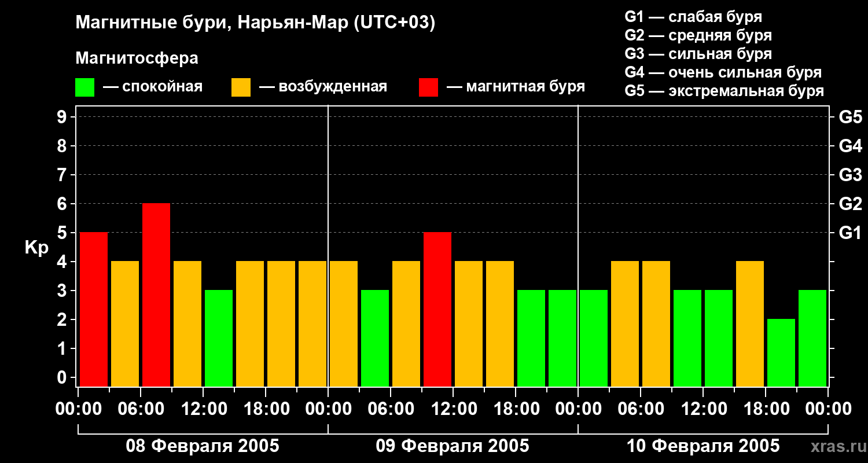Click the '— магнитная буря' legend label
This screenshot has width=868, height=463.
(516, 87)
